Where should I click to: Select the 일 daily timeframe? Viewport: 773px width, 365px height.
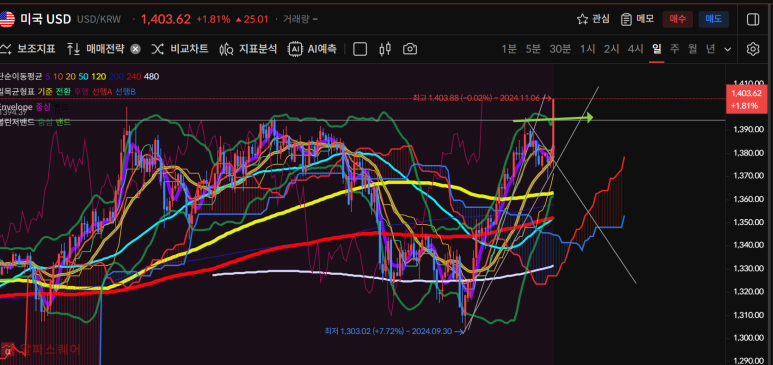(657, 49)
